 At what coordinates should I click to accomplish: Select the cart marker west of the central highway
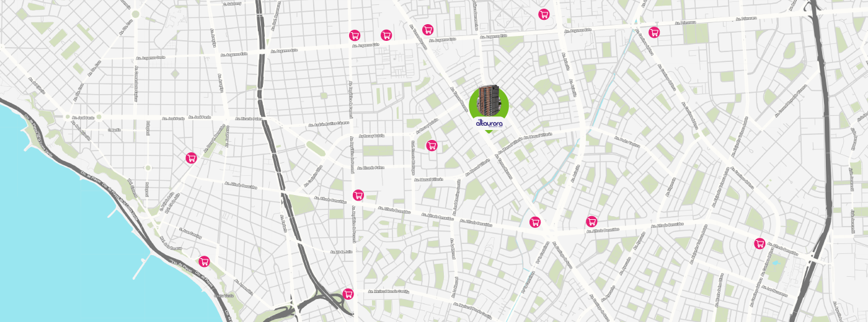pos(191,158)
